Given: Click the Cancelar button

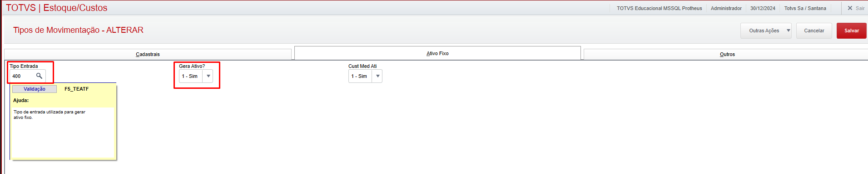Looking at the screenshot, I should pyautogui.click(x=814, y=31).
